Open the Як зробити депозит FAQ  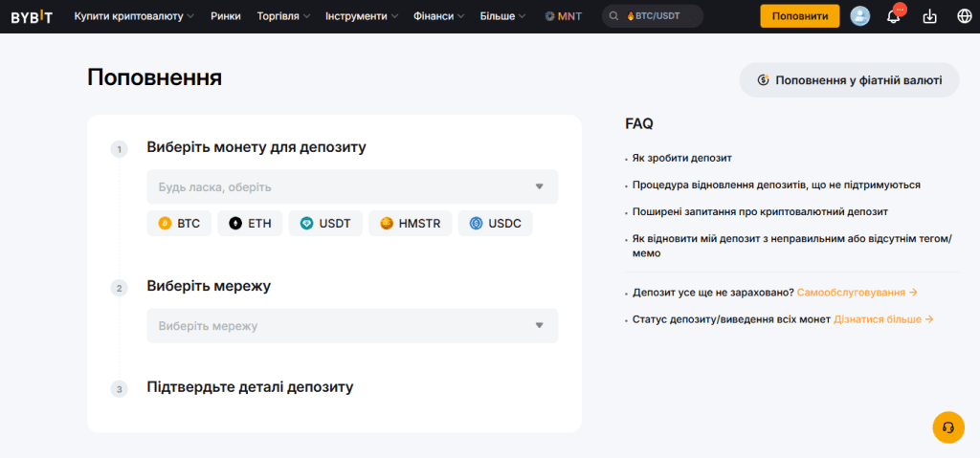click(x=681, y=158)
